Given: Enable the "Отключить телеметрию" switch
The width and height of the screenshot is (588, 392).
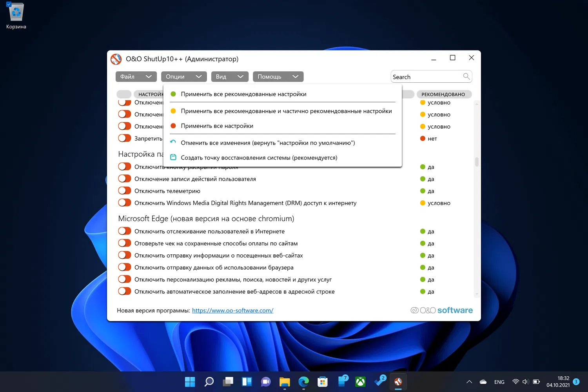Looking at the screenshot, I should point(125,191).
